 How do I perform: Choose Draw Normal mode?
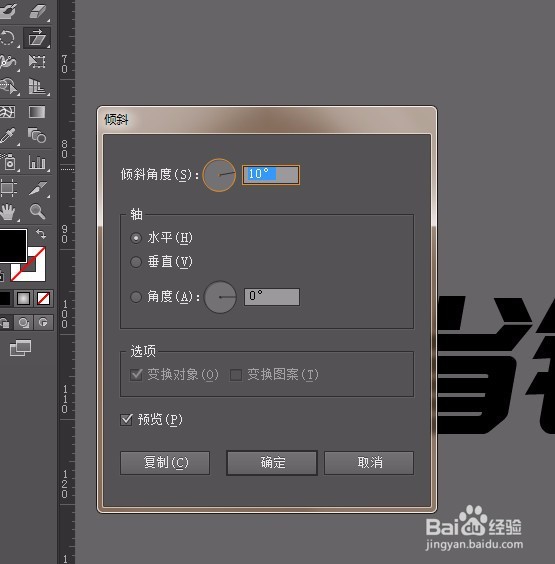[x=5, y=323]
